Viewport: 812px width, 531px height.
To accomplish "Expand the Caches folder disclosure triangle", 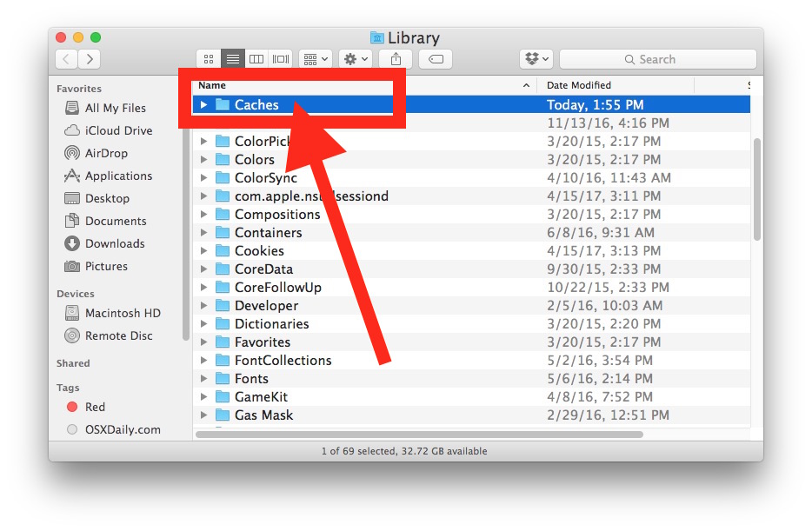I will coord(203,105).
